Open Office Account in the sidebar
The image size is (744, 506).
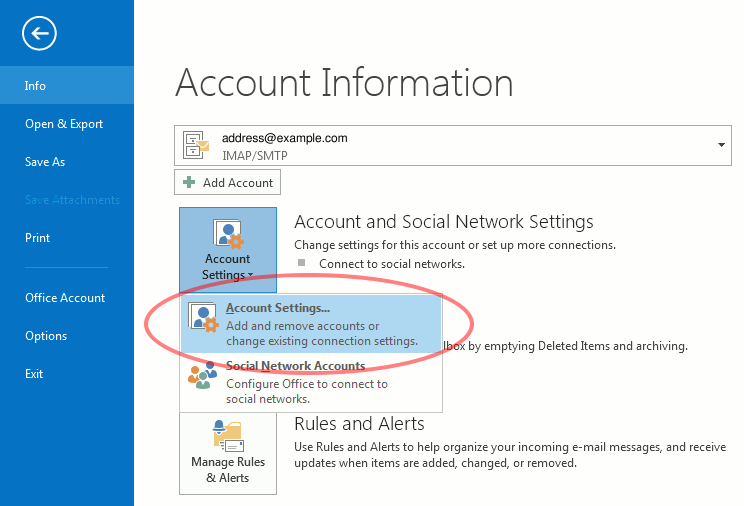65,298
